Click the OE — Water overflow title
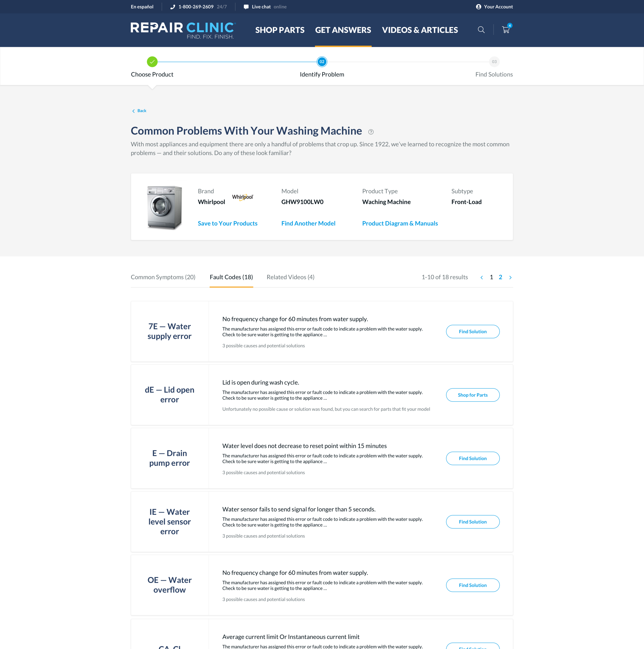 coord(170,585)
